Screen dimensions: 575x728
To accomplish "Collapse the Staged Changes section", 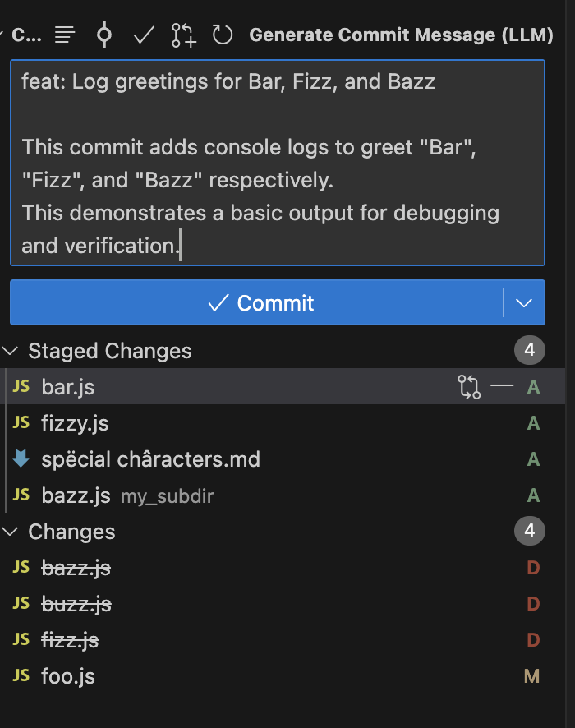I will click(x=11, y=349).
